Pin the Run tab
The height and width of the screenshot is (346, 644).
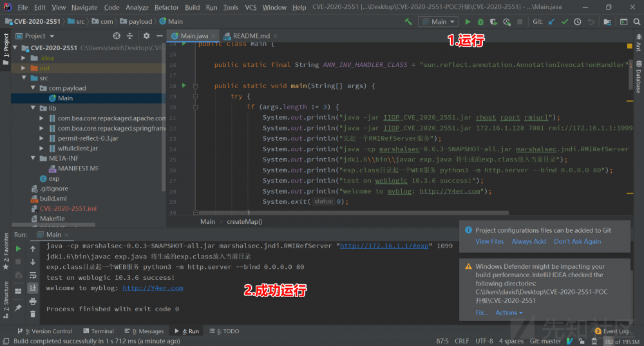pyautogui.click(x=18, y=308)
